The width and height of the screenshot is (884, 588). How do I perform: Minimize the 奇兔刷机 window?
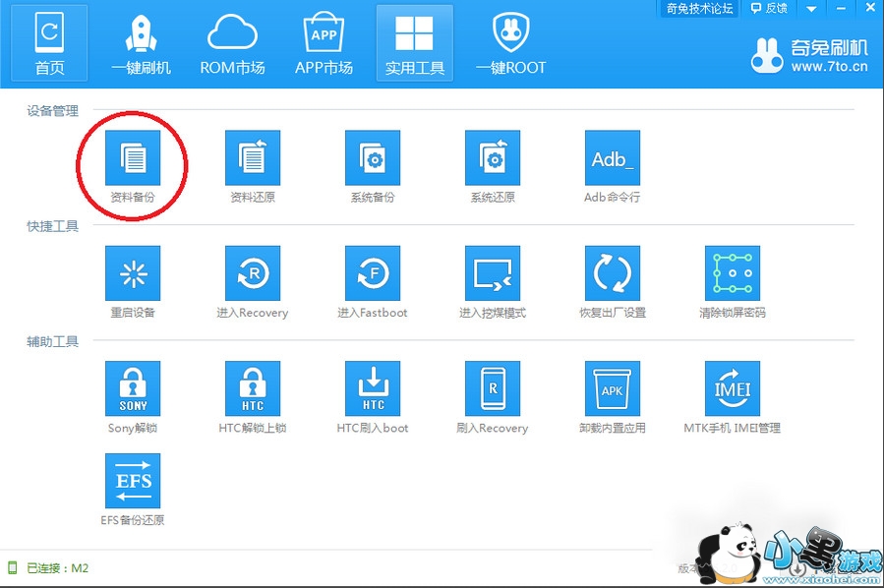841,9
